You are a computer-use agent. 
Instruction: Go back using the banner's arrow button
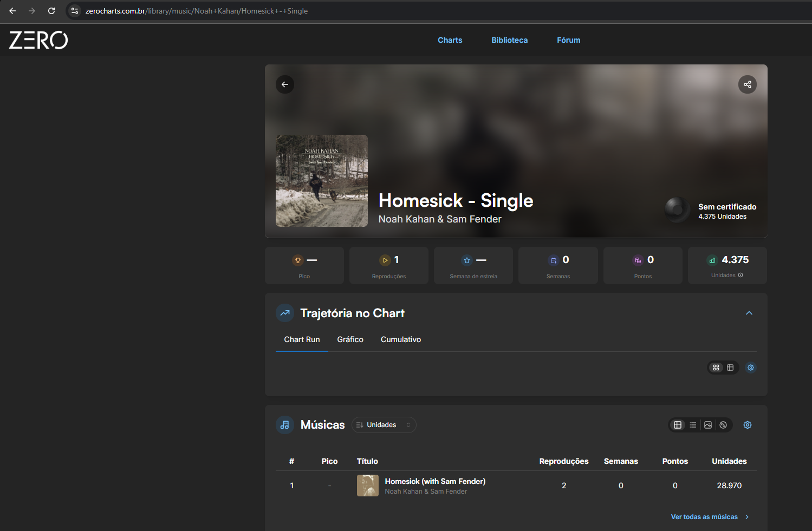pos(285,84)
